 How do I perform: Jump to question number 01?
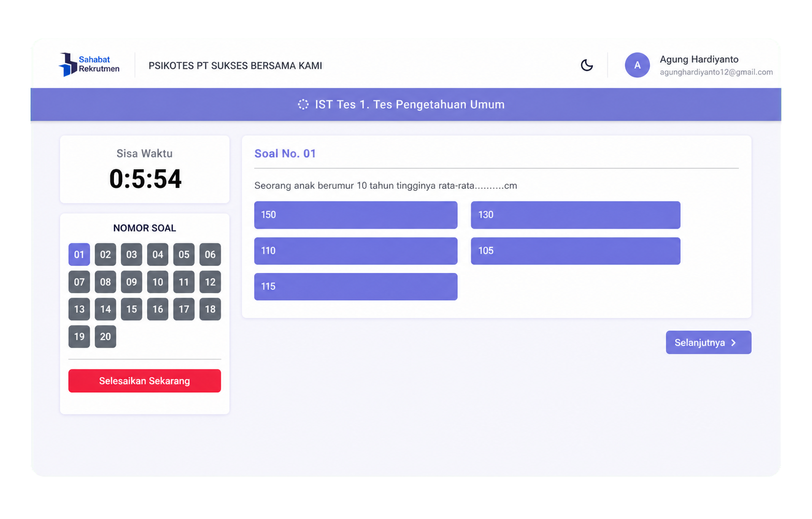pos(79,255)
